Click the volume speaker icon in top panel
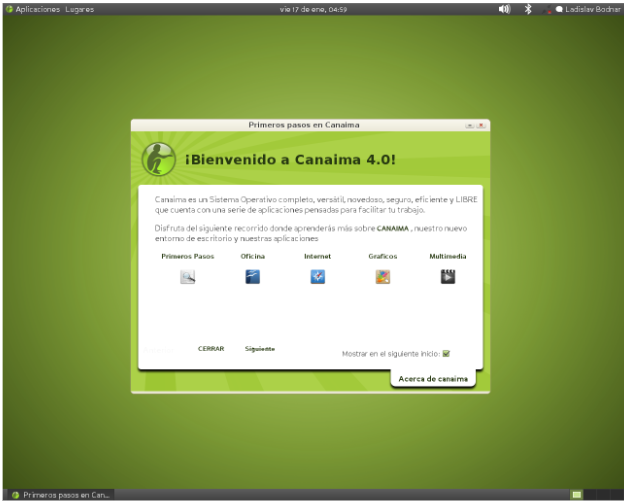624x502 pixels. (x=504, y=9)
